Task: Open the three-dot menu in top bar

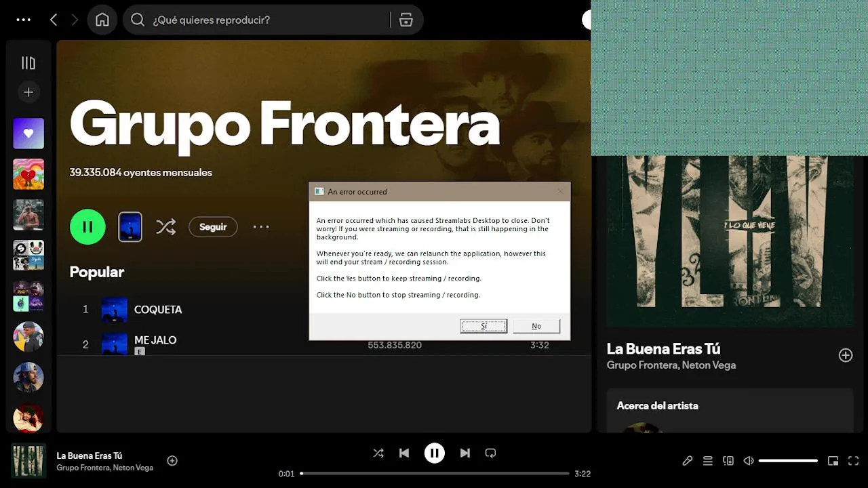Action: [x=24, y=20]
